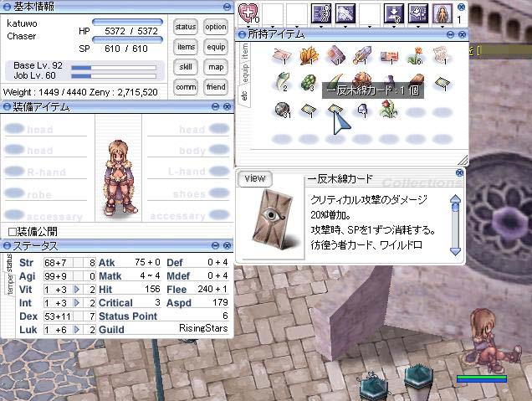Select the red rose item in inventory
The height and width of the screenshot is (401, 532).
(389, 109)
